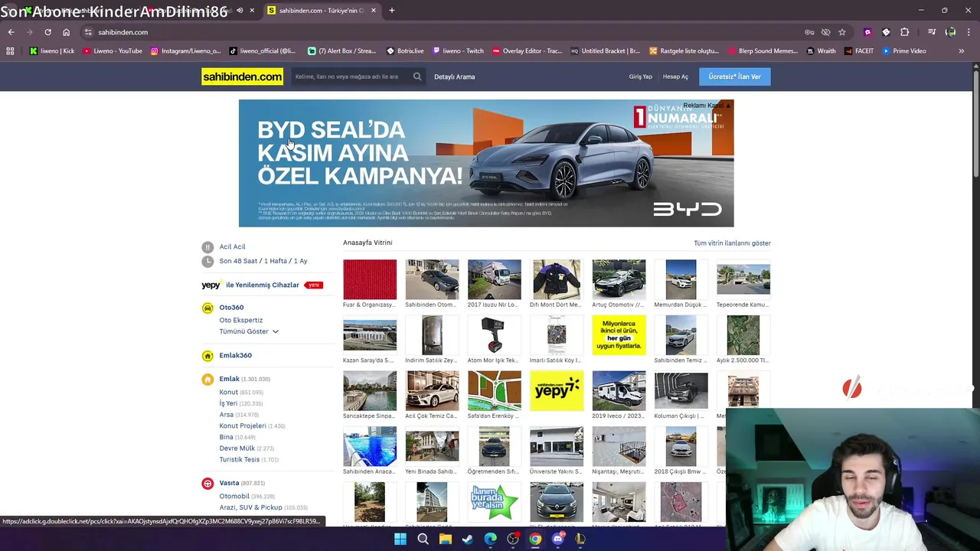The image size is (980, 551).
Task: Click the yepy logo in sidebar
Action: (211, 285)
